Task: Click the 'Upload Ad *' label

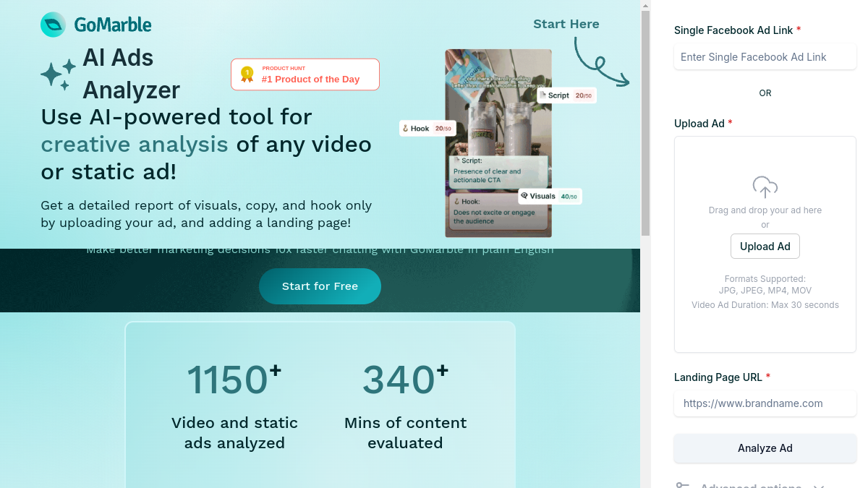Action: click(703, 124)
